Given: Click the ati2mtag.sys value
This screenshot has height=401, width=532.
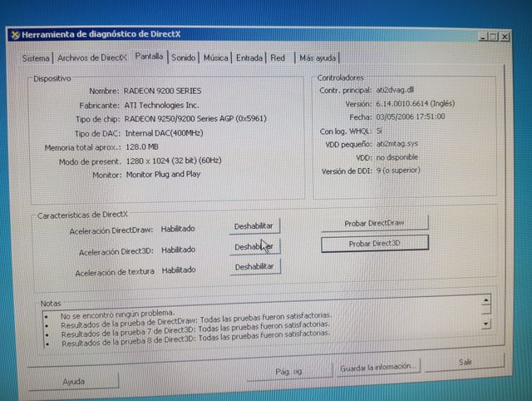Looking at the screenshot, I should point(397,144).
